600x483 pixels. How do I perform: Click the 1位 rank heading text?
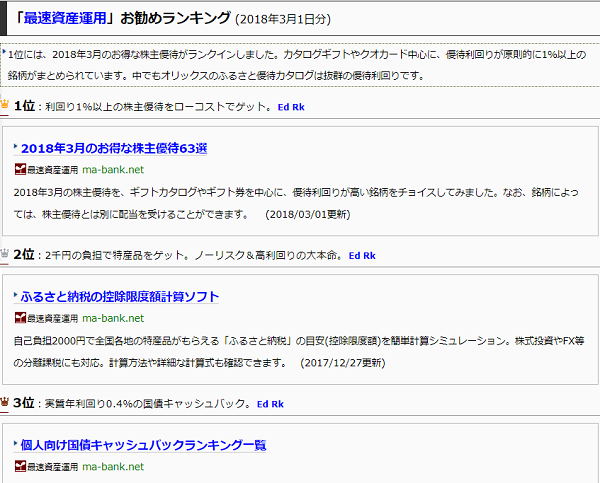24,106
